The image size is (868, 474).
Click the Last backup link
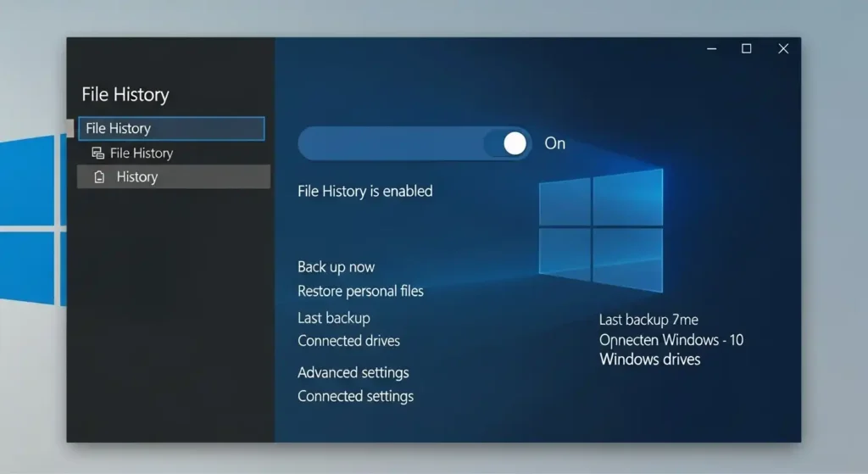(x=334, y=318)
